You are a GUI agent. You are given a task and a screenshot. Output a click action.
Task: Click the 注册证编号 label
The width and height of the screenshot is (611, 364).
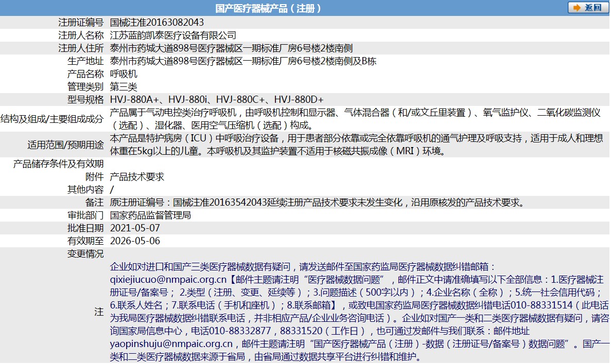coord(81,23)
